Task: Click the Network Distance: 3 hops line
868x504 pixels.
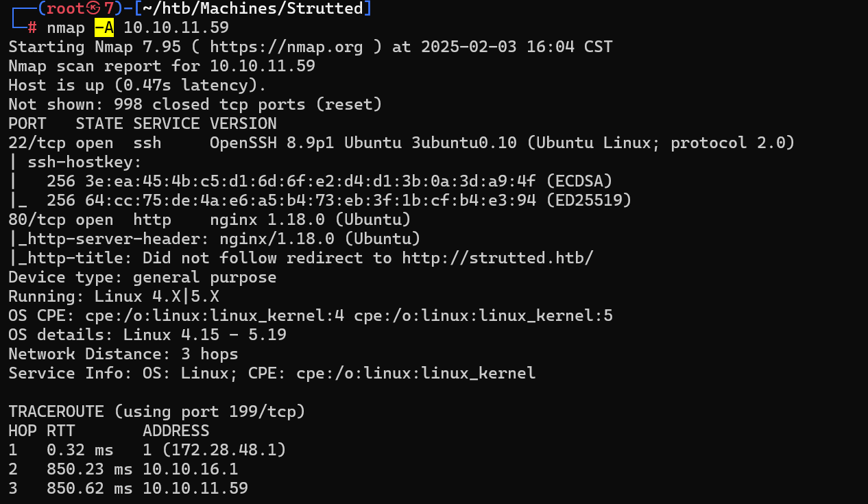Action: click(x=123, y=354)
